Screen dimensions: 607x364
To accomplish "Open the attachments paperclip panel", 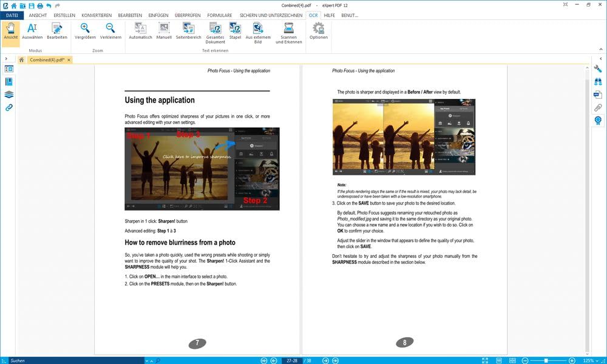I will pyautogui.click(x=598, y=108).
